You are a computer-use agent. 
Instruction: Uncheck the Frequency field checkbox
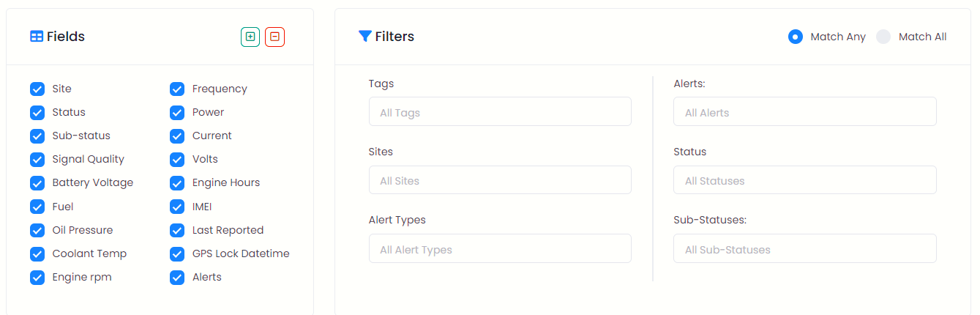click(x=177, y=89)
